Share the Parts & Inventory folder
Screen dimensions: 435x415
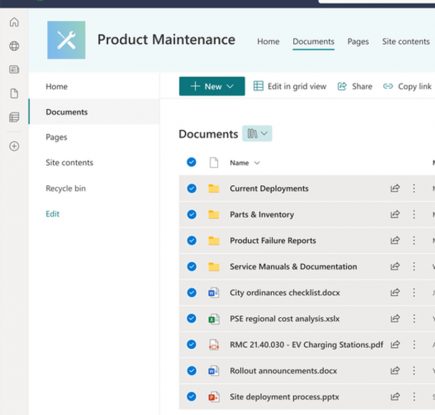coord(395,214)
